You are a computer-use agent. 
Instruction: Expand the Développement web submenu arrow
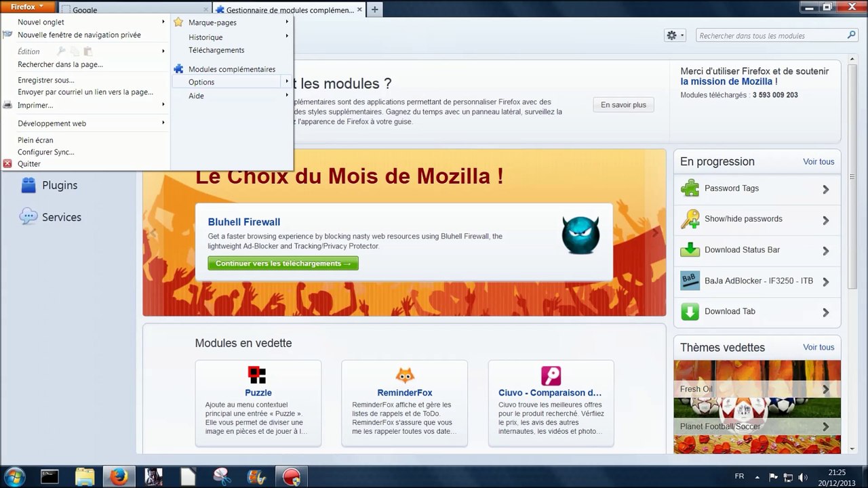tap(163, 123)
